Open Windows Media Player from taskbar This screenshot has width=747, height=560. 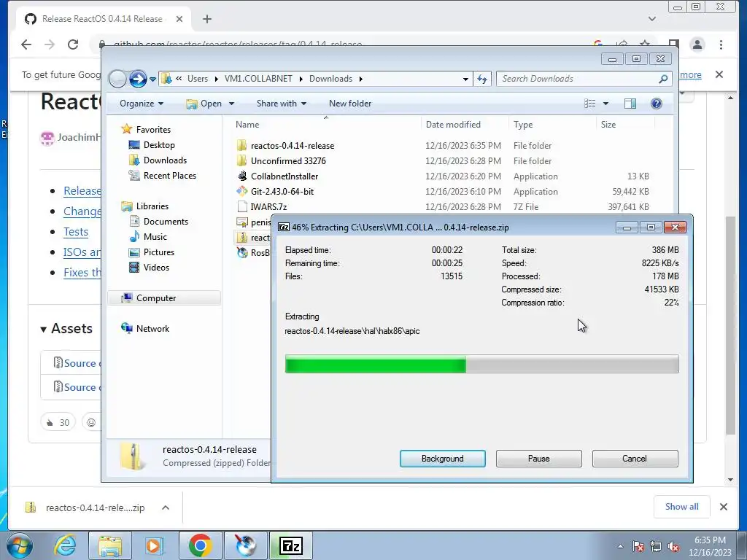click(154, 545)
